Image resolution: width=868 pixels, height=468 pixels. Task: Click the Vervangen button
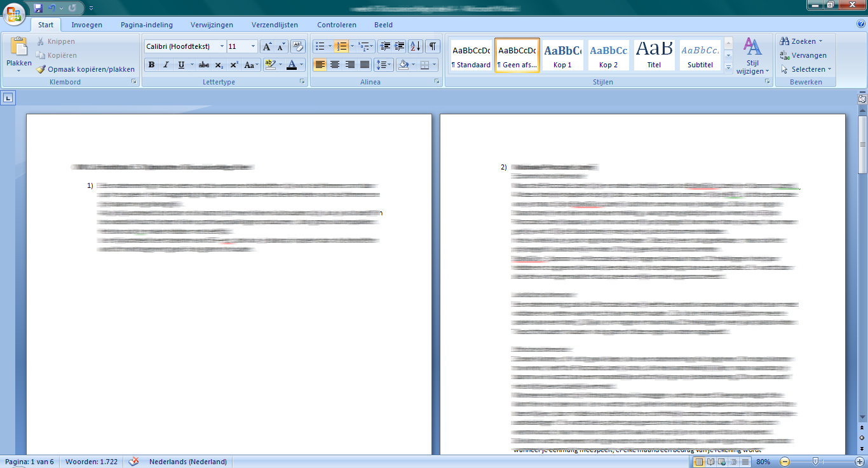[804, 55]
